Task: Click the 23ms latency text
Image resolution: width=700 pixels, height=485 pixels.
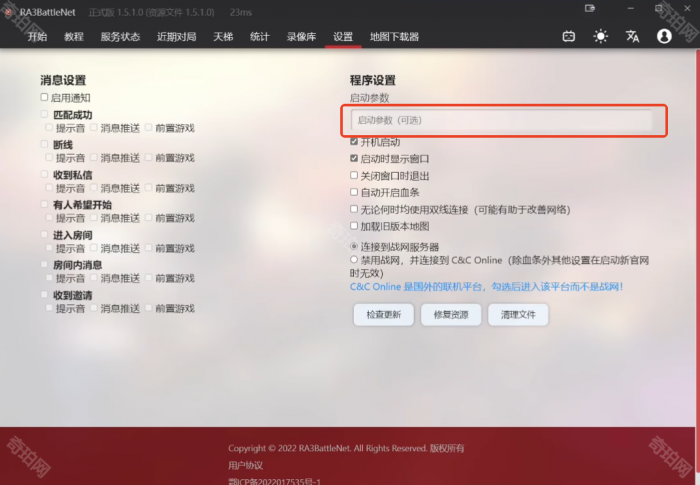Action: tap(241, 13)
